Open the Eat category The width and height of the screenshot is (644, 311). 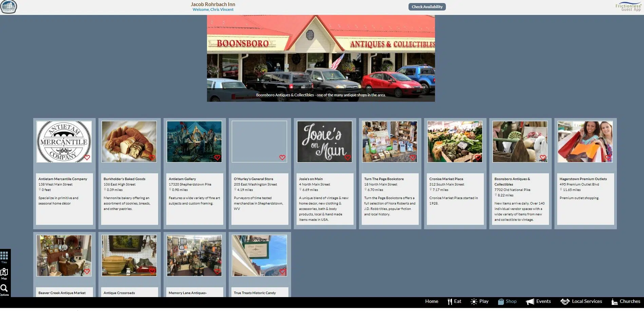[454, 302]
